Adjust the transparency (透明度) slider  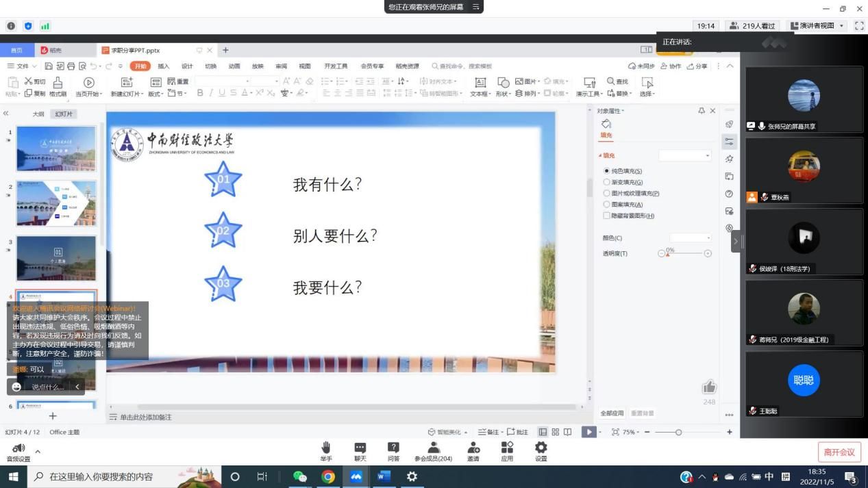click(668, 254)
